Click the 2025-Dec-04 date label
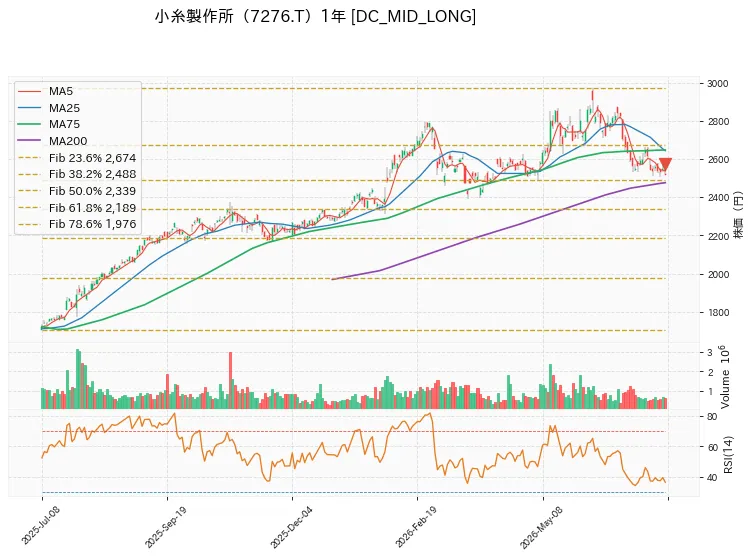The image size is (752, 558). 291,526
